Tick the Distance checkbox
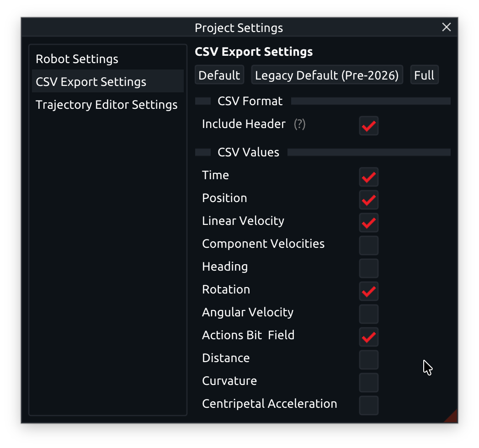The height and width of the screenshot is (448, 479). [x=368, y=360]
